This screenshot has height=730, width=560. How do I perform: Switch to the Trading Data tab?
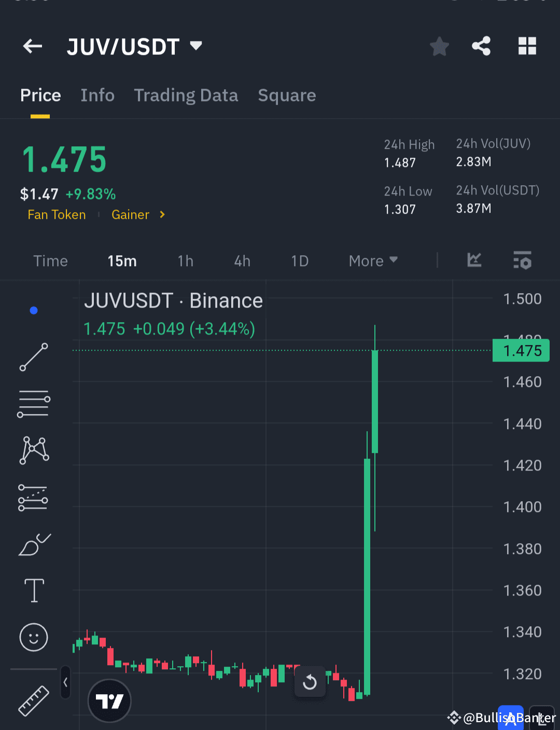[186, 95]
